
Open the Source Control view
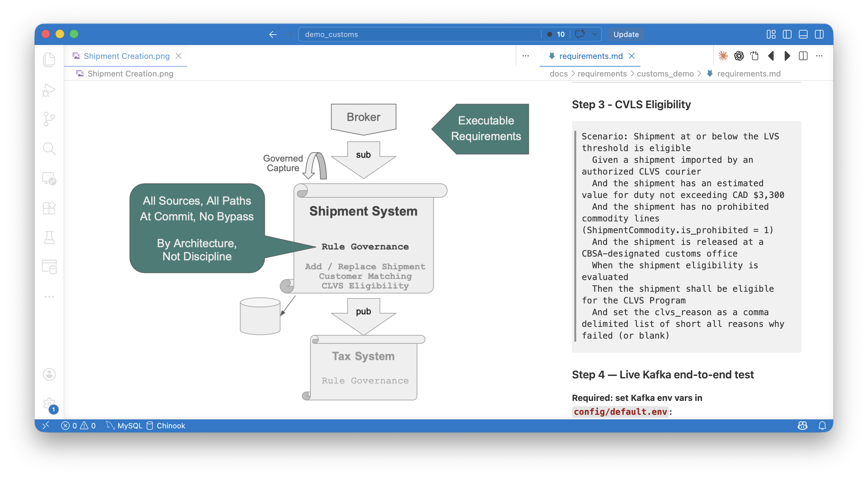[x=49, y=119]
